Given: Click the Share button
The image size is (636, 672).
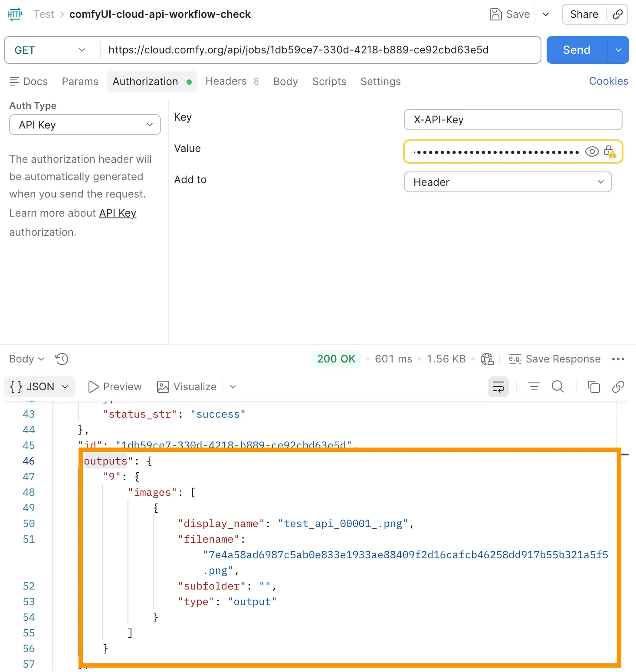Looking at the screenshot, I should 584,14.
